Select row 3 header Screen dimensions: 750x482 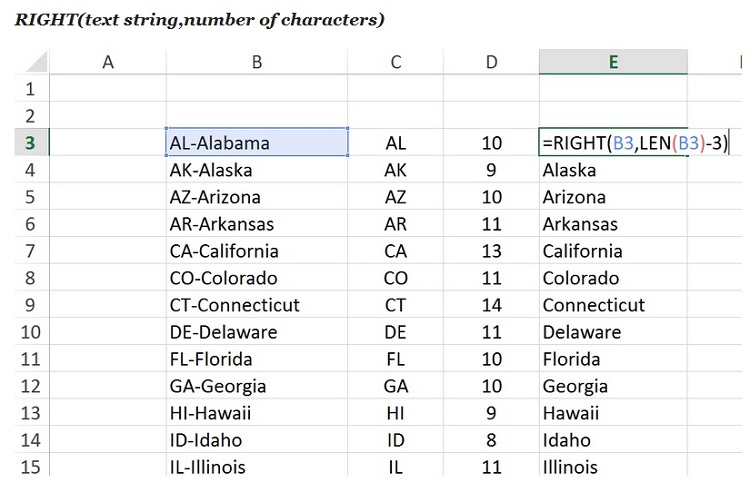click(29, 143)
